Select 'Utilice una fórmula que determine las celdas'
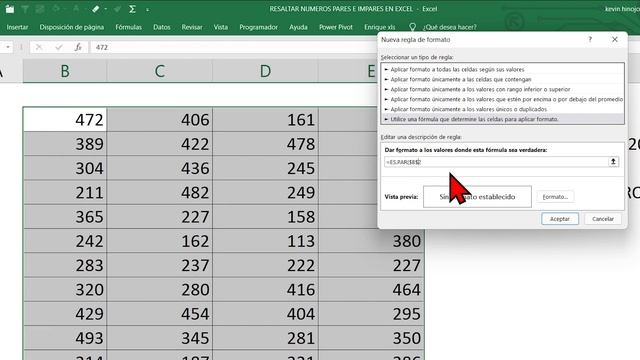 pyautogui.click(x=502, y=119)
